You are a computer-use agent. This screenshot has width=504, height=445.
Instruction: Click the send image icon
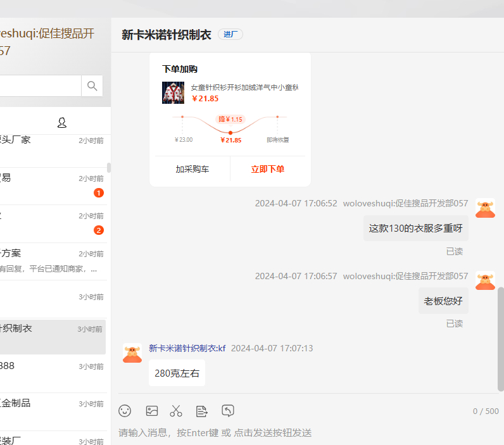[x=151, y=411]
